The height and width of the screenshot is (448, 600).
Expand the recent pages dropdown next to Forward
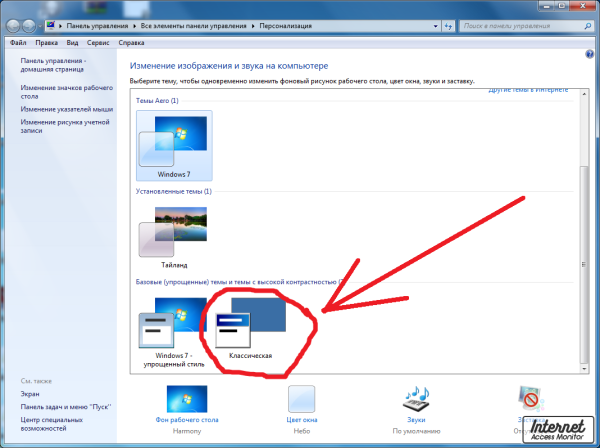(39, 26)
